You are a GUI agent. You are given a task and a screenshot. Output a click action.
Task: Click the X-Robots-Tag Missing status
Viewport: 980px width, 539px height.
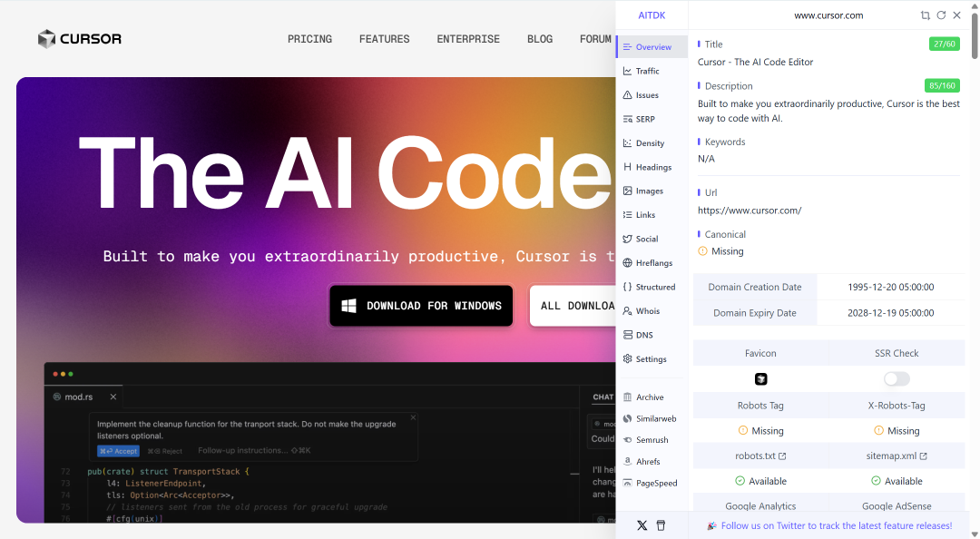[x=897, y=431]
